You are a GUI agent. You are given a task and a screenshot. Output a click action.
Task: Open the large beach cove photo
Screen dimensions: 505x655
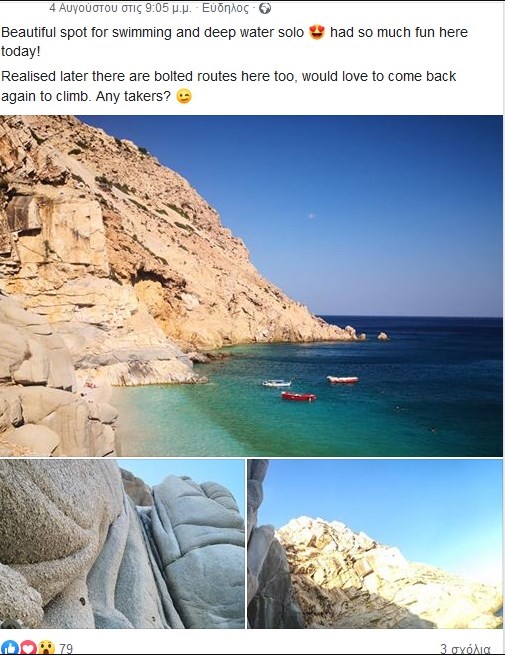point(251,286)
